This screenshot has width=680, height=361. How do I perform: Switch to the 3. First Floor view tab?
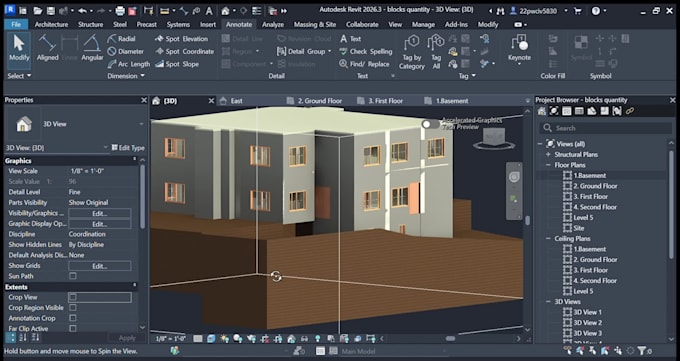tap(386, 101)
